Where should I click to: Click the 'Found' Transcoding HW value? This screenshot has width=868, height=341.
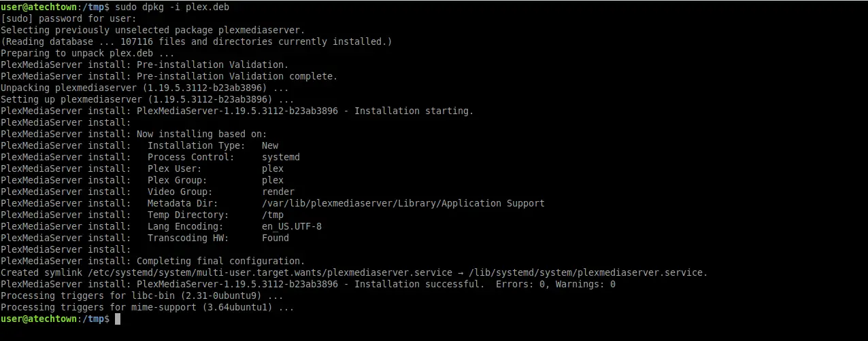click(276, 238)
